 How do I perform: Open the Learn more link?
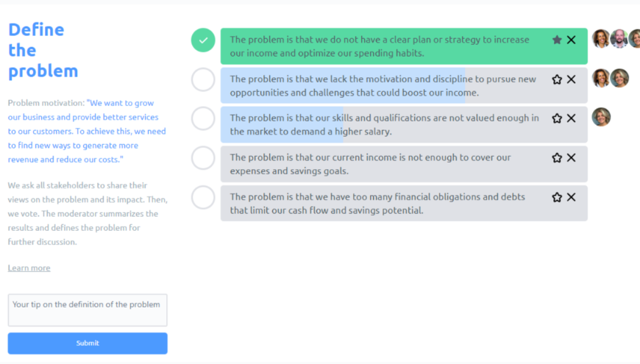pos(29,268)
